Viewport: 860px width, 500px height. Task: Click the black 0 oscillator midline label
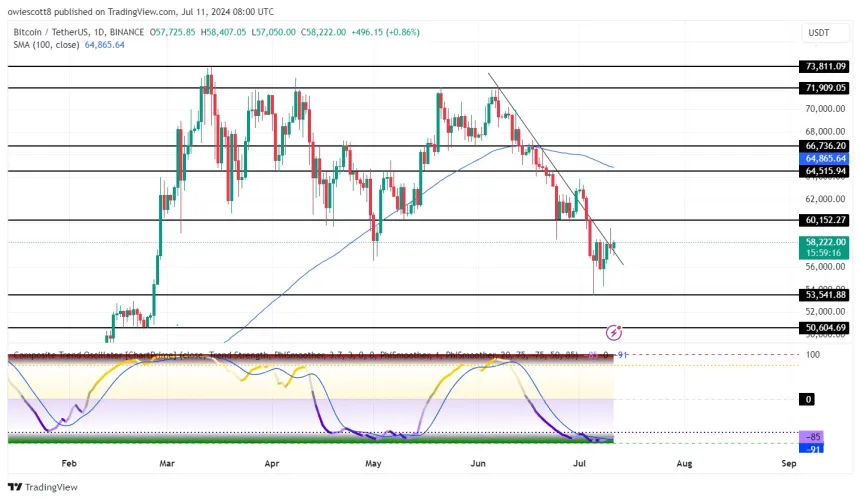pos(806,399)
